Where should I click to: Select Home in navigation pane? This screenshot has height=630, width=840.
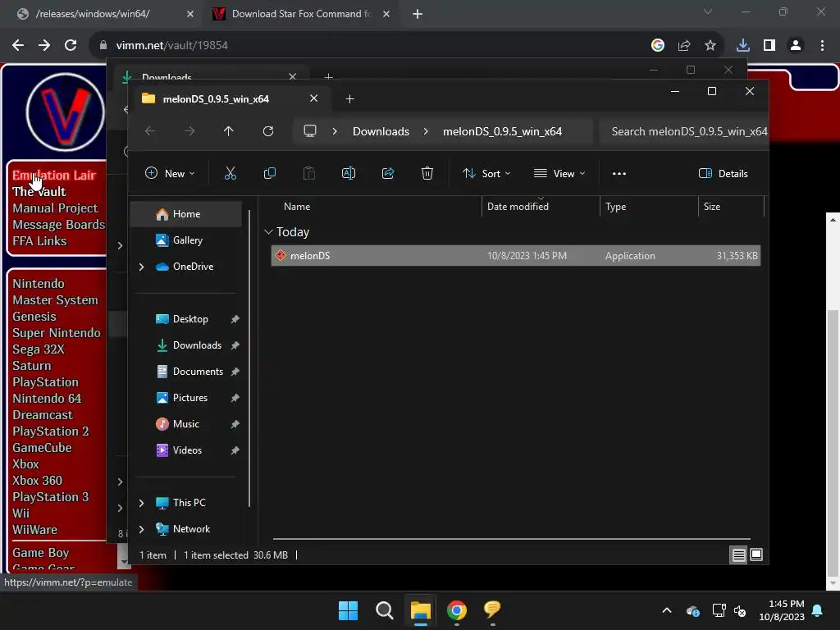click(185, 214)
